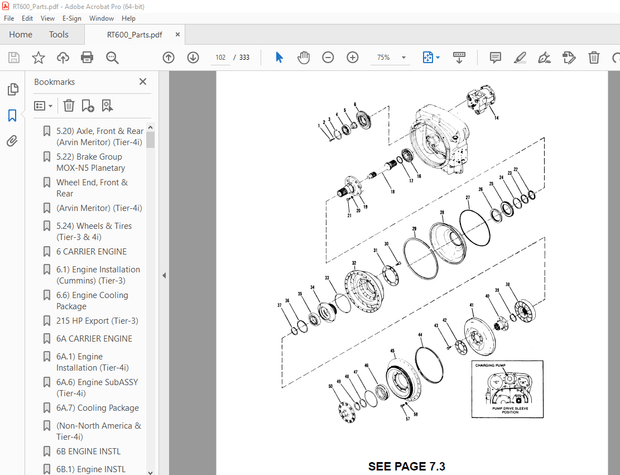Click the add comment speech bubble icon
Viewport: 620px width, 475px height.
(x=495, y=58)
